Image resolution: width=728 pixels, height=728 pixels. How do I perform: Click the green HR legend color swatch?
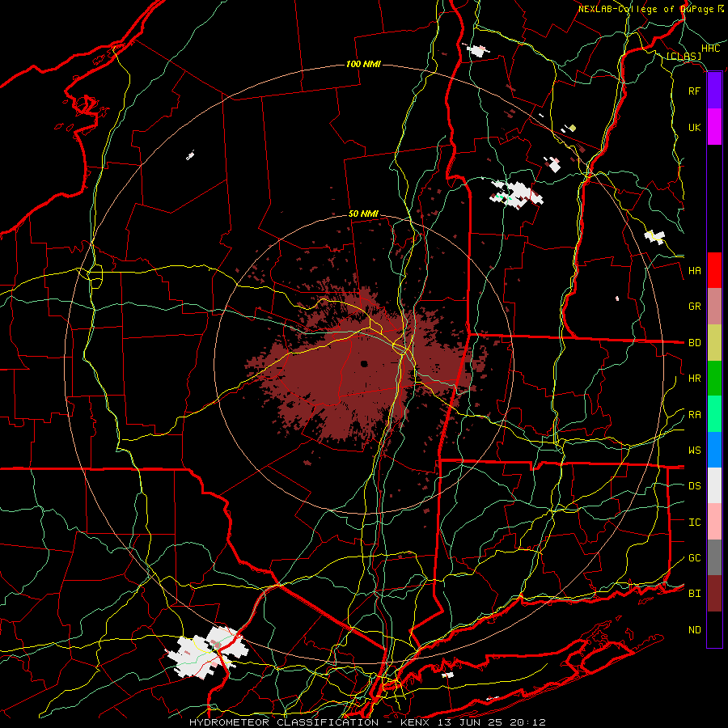pos(714,378)
